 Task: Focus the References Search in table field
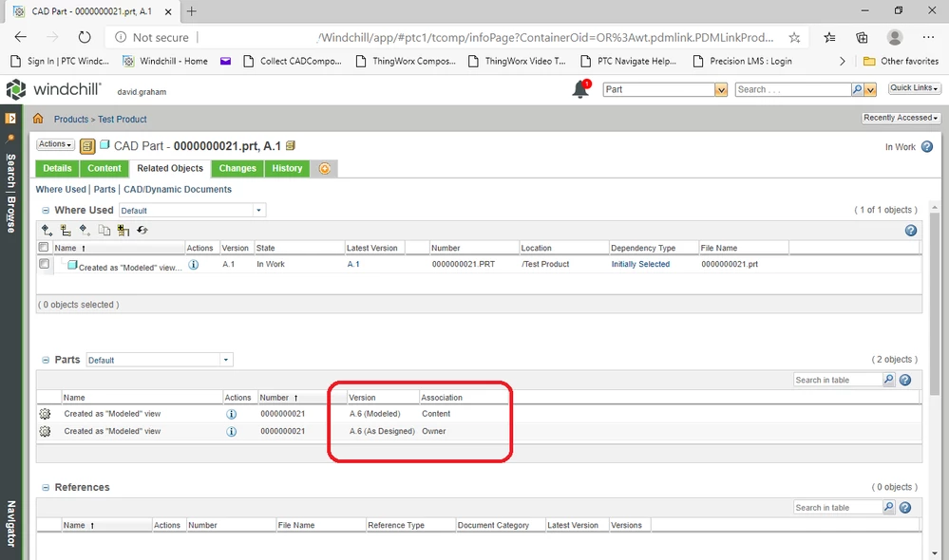838,508
